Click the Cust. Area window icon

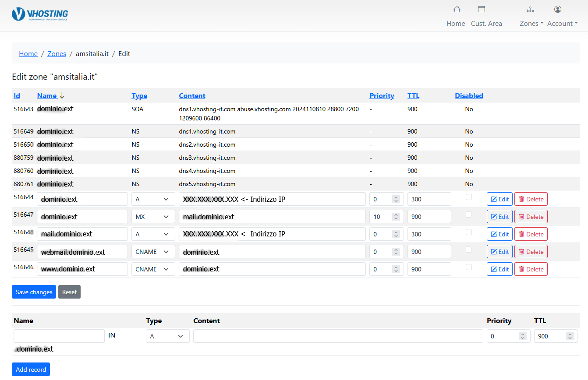482,9
